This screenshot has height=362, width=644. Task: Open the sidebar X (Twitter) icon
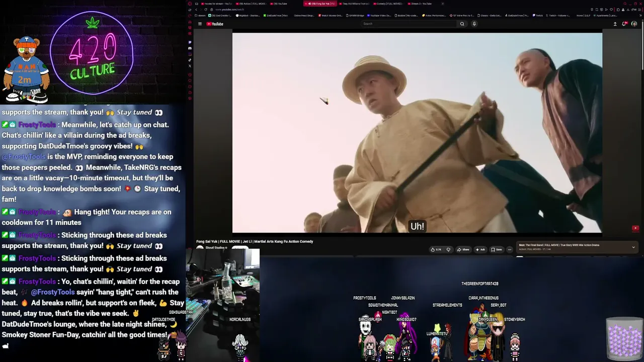coord(190,66)
